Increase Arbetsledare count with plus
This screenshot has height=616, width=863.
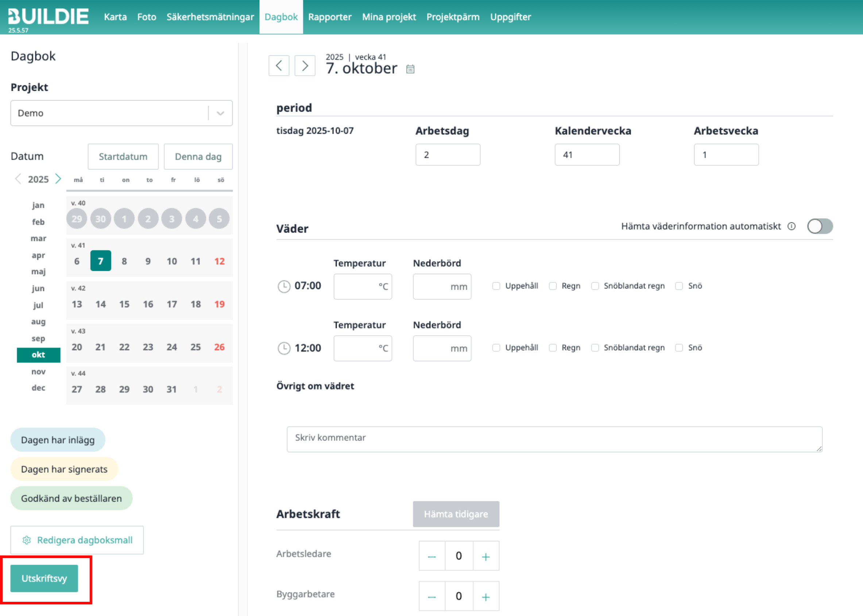(x=485, y=557)
